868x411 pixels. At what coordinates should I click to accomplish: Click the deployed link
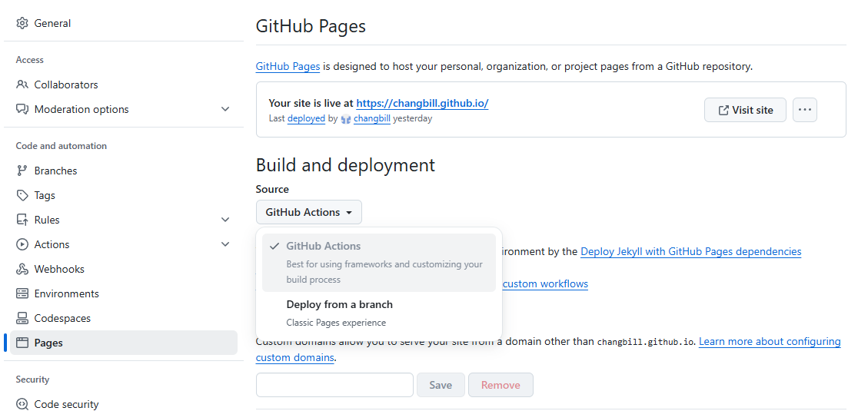click(x=306, y=118)
